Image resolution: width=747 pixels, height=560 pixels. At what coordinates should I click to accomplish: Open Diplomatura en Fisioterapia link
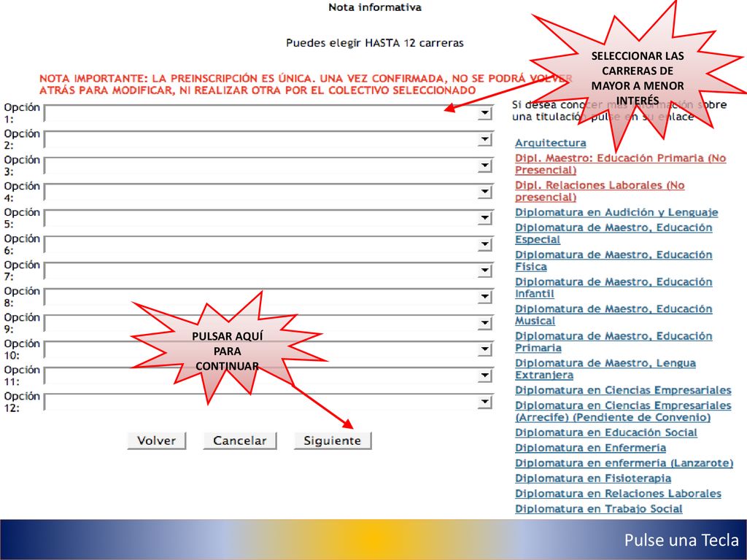[593, 478]
